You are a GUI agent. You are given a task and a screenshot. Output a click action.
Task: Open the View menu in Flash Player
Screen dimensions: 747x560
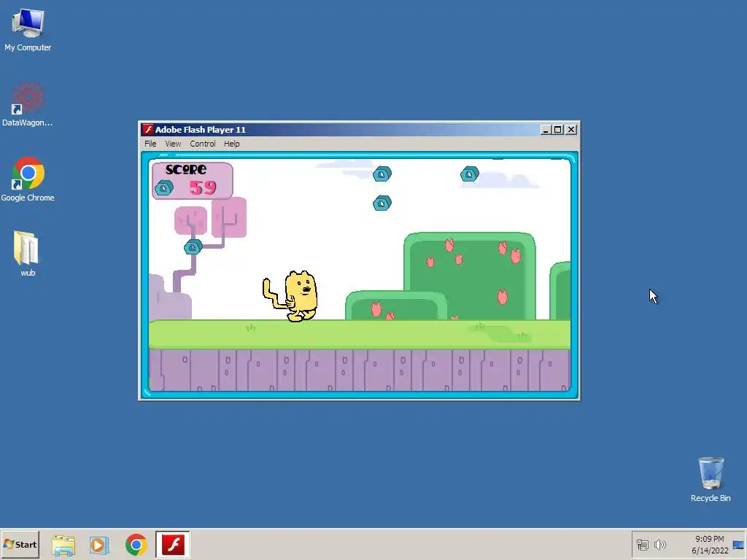[173, 144]
